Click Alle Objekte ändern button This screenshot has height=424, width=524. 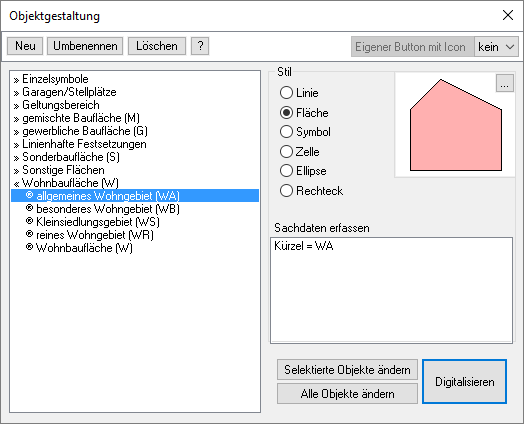coord(347,394)
